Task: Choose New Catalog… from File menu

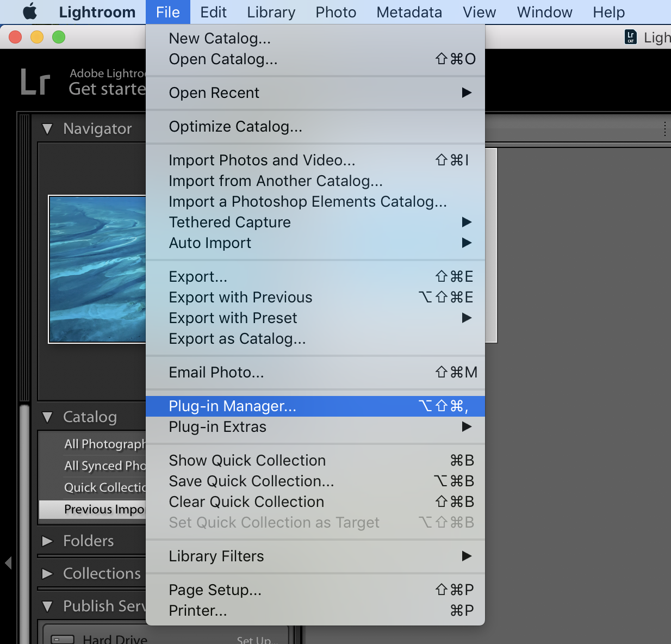Action: click(x=315, y=39)
